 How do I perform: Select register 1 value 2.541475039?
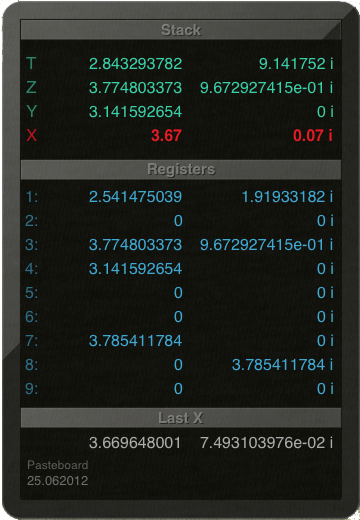pos(135,197)
